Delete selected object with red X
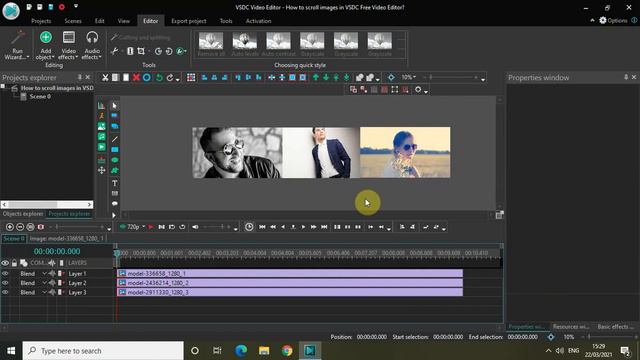The image size is (640, 360). click(136, 78)
